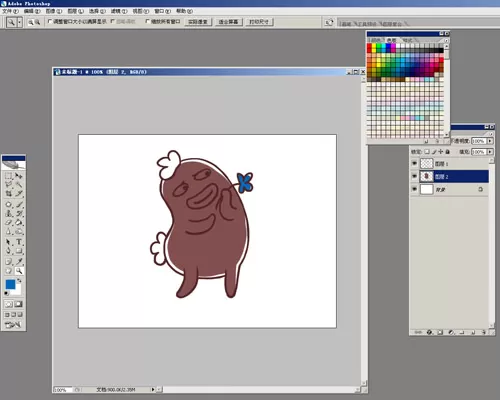500x400 pixels.
Task: Toggle lock all
Action: 448,152
